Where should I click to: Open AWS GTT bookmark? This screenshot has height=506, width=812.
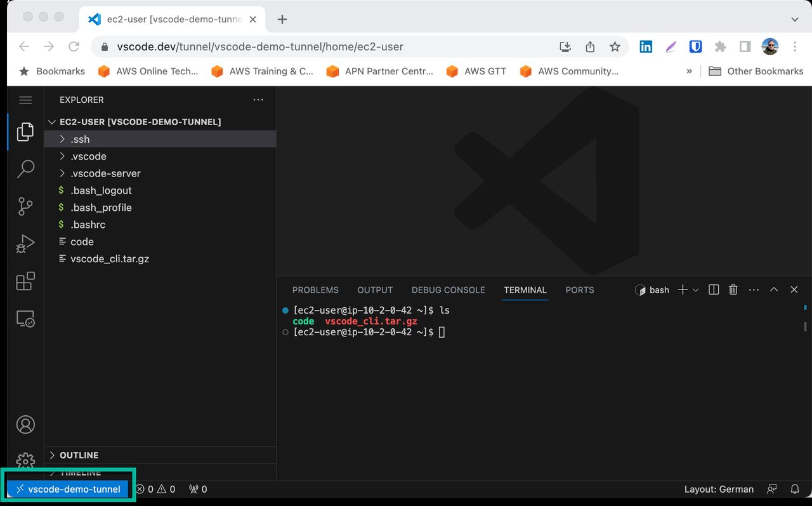coord(476,71)
